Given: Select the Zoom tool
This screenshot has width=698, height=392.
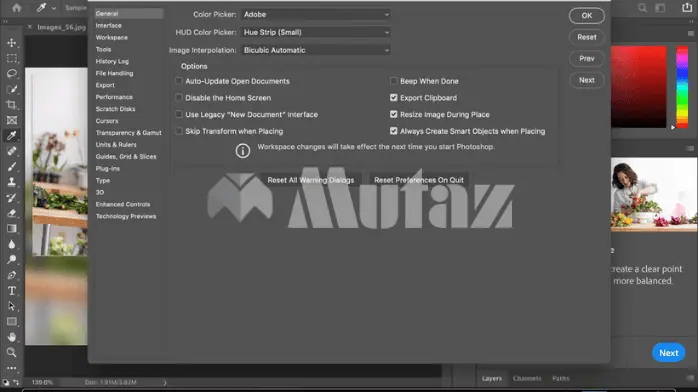Looking at the screenshot, I should point(12,352).
